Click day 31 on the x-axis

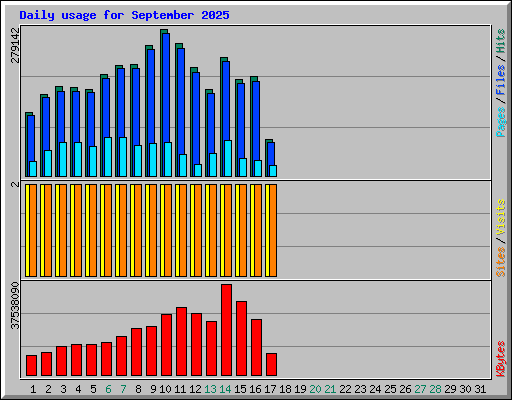pyautogui.click(x=480, y=389)
